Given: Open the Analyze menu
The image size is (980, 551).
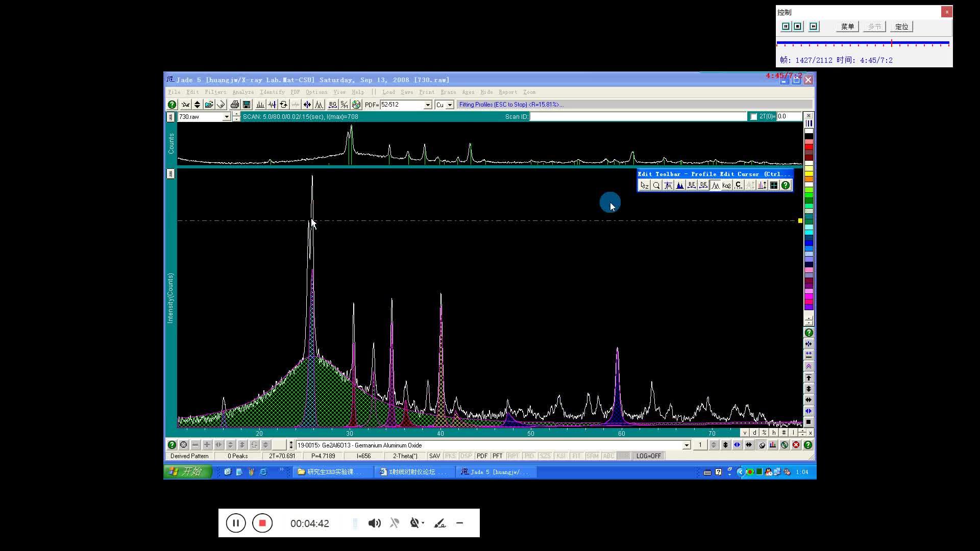Looking at the screenshot, I should pos(243,92).
